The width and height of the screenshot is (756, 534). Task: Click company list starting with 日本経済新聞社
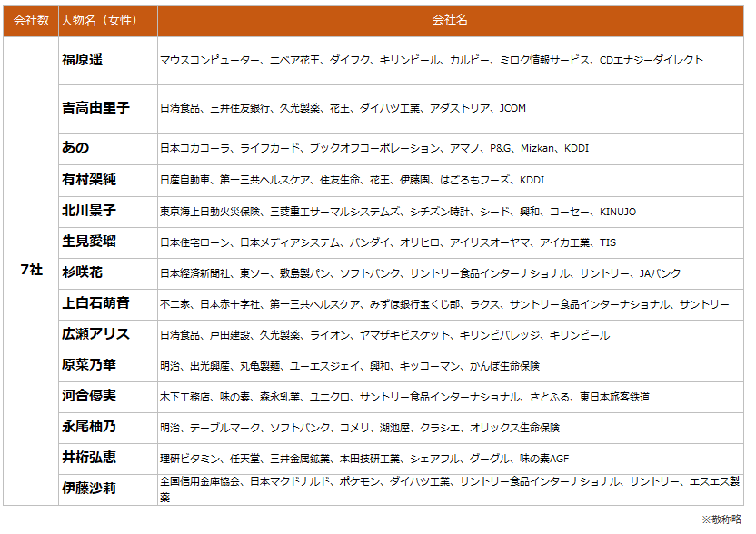pos(420,273)
